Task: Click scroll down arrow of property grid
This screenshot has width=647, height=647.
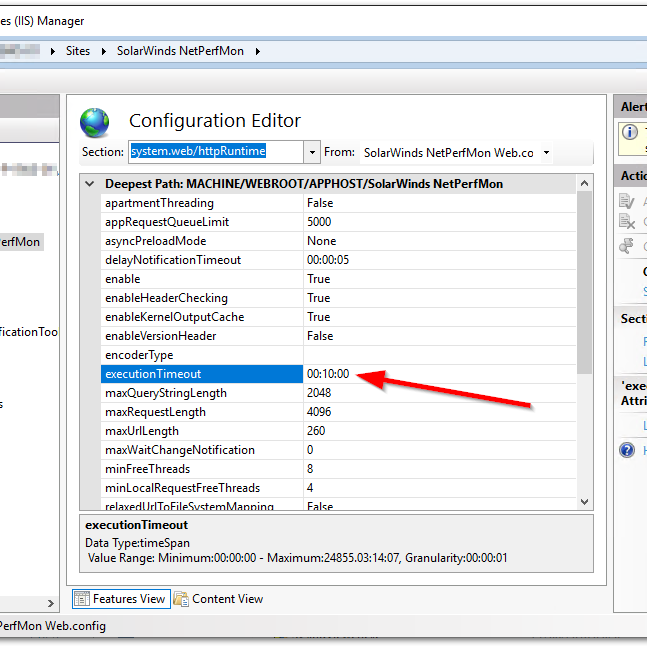Action: 584,502
